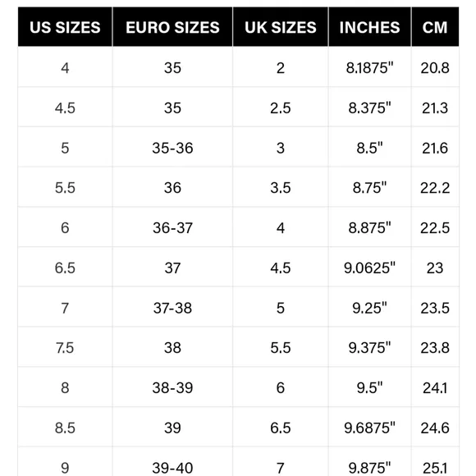Click the CM column header

click(435, 27)
